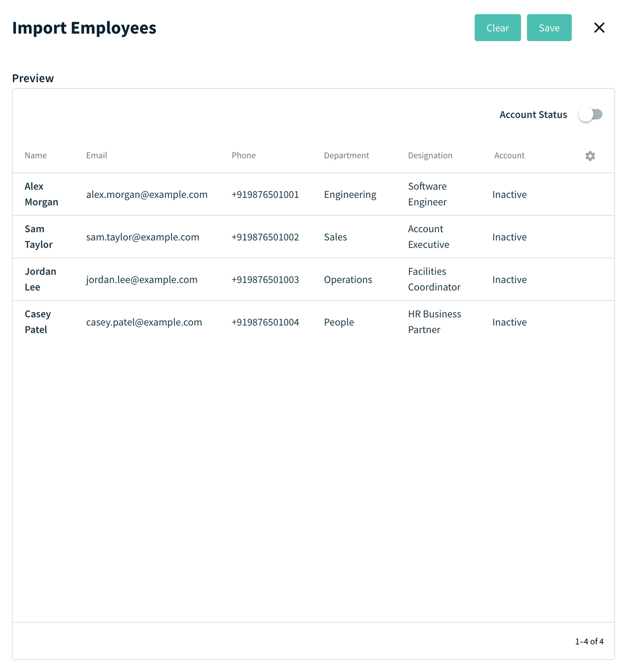Click the Phone column header
This screenshot has width=627, height=672.
243,155
